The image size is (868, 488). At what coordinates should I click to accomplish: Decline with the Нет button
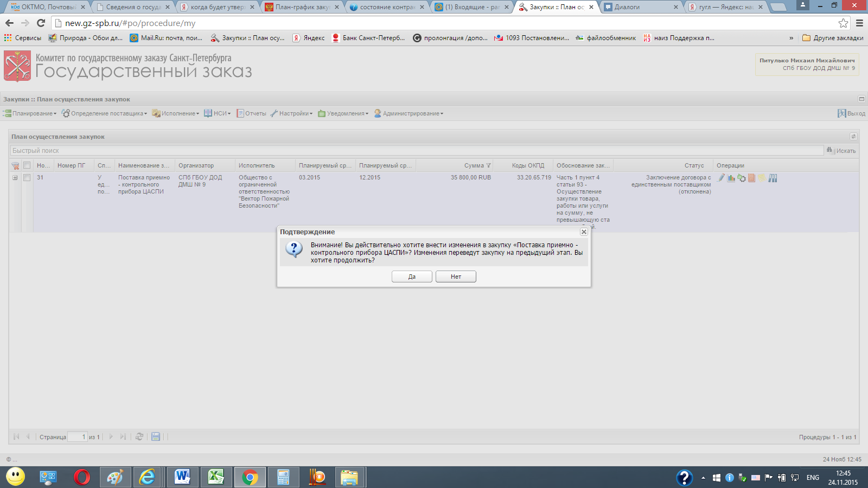point(456,277)
